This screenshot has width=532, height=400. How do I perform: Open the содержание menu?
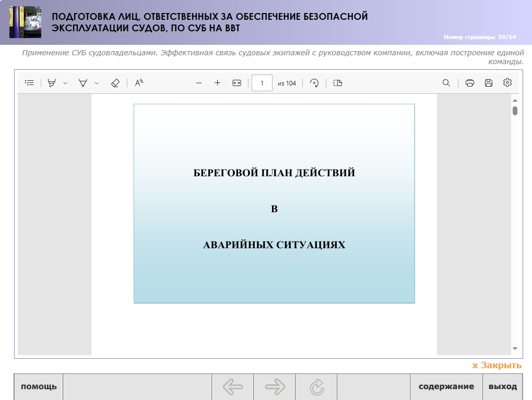click(446, 386)
